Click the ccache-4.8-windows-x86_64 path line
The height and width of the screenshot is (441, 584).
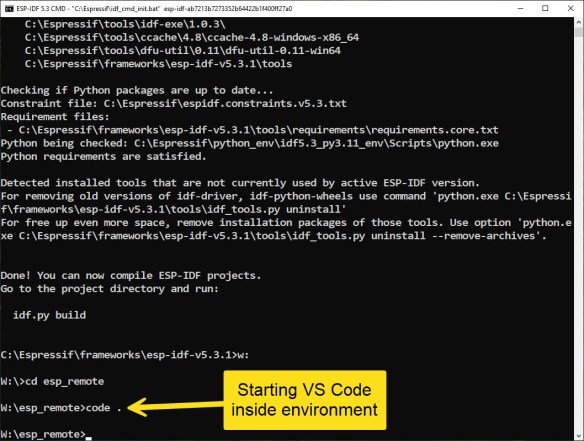tap(192, 37)
